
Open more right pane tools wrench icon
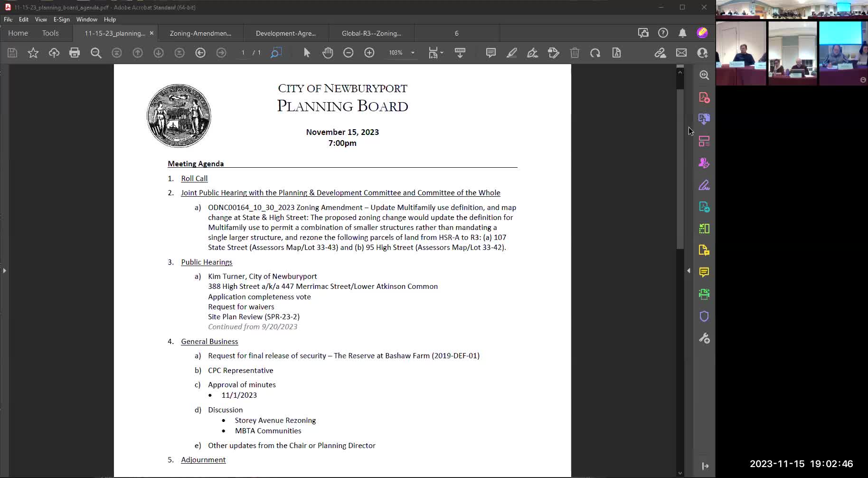coord(704,338)
